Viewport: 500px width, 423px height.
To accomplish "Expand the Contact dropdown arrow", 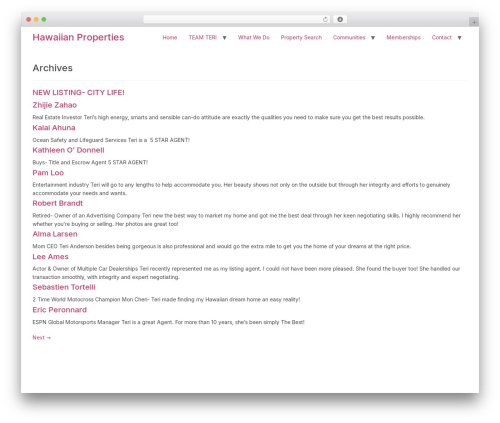I will click(459, 38).
